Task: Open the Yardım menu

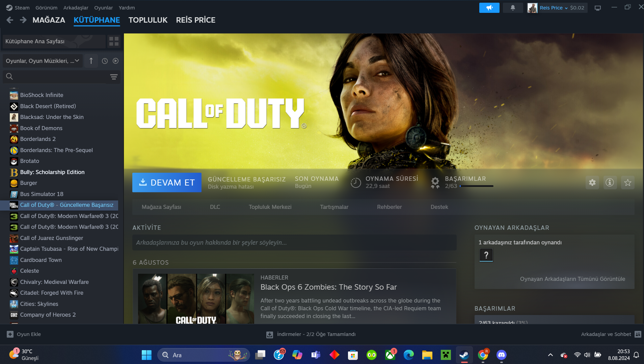Action: click(x=127, y=8)
